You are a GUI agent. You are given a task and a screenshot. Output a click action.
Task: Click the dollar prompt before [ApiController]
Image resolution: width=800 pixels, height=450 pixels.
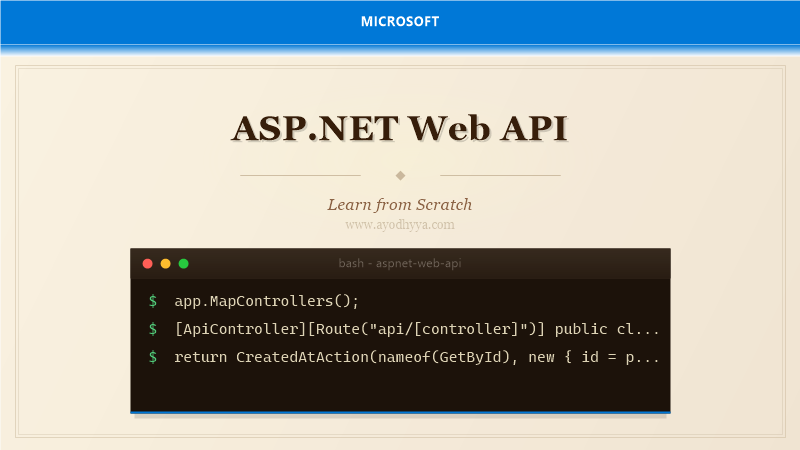(x=153, y=329)
